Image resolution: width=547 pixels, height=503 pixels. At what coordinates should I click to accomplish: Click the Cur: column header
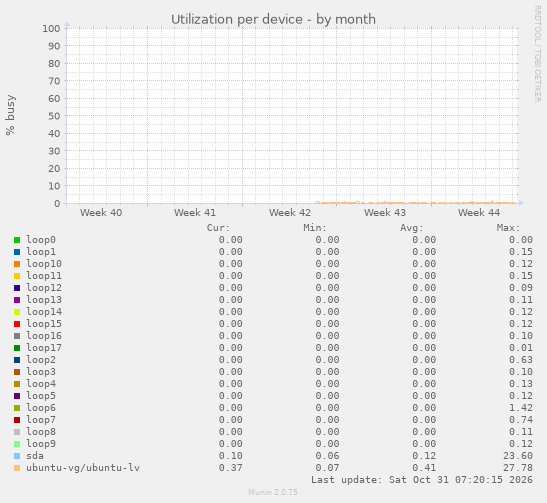point(218,228)
